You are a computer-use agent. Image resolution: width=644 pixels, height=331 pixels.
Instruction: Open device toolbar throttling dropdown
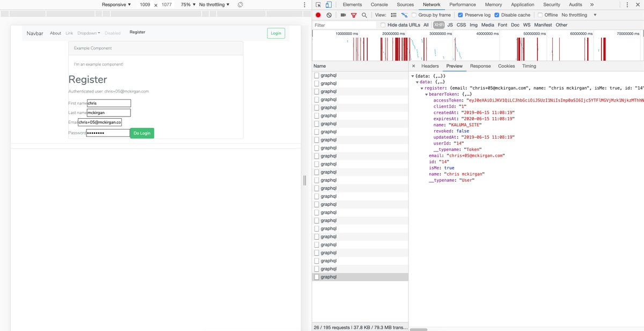tap(215, 4)
